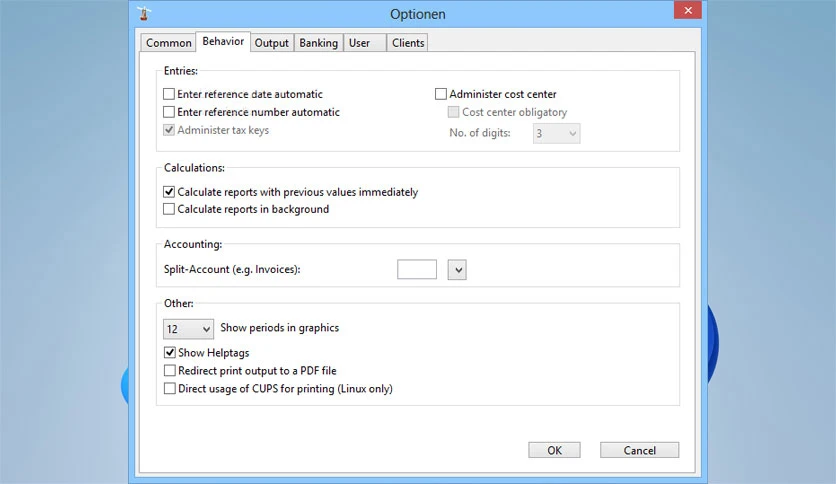This screenshot has width=836, height=484.
Task: Click the No. of digits: label
Action: point(480,133)
